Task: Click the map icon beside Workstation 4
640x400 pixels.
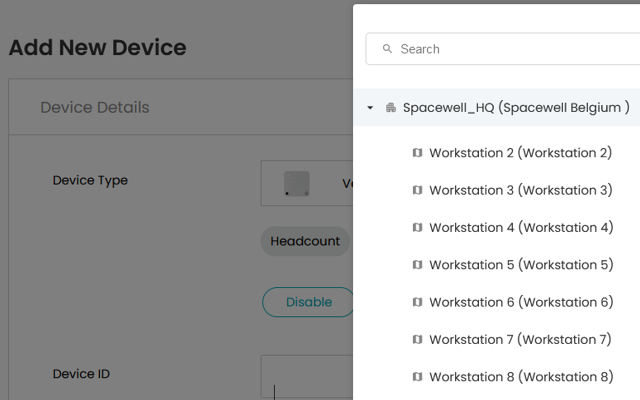Action: click(417, 227)
